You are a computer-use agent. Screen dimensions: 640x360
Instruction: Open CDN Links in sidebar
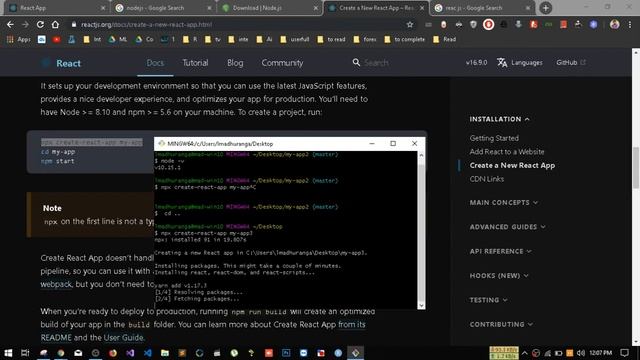point(487,179)
